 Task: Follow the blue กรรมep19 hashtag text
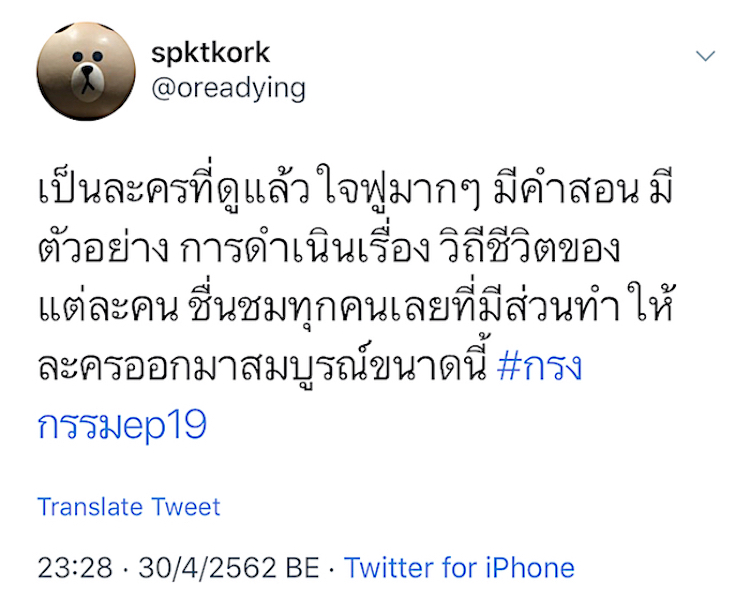point(122,425)
